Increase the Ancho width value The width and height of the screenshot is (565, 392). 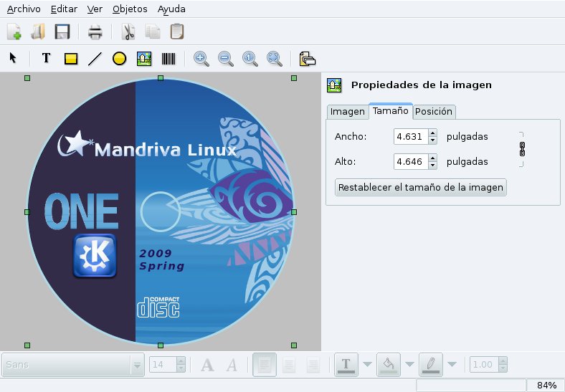(x=433, y=133)
